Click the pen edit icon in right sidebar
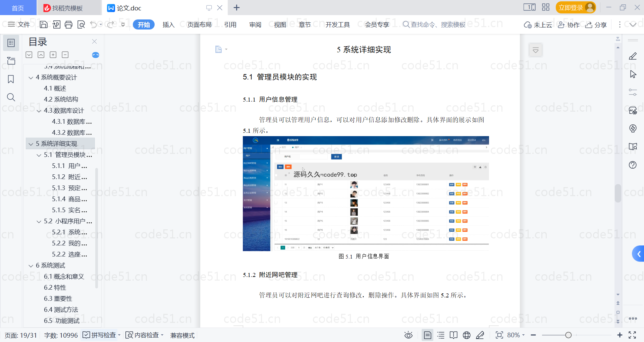Screen dimensions: 644x342 [x=633, y=56]
